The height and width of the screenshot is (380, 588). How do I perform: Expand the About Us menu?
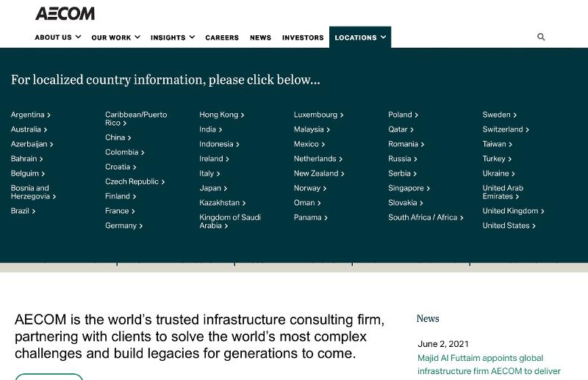[x=58, y=37]
